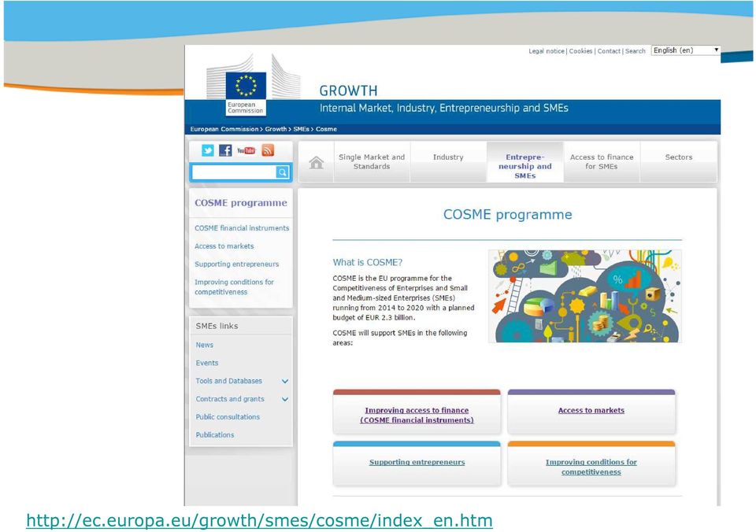This screenshot has width=756, height=532.
Task: Expand Contracts and grants chevron
Action: pyautogui.click(x=285, y=399)
